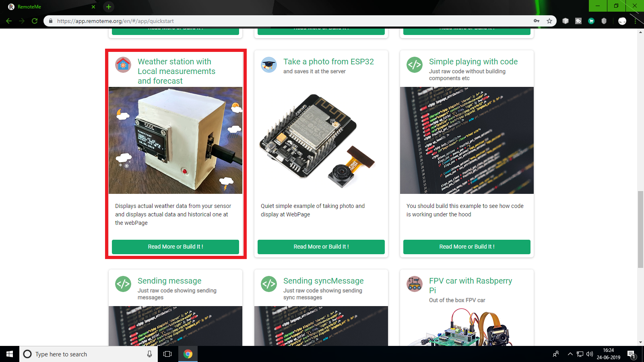Click Read More on ESP32 photo card
The image size is (644, 362).
[x=321, y=247]
